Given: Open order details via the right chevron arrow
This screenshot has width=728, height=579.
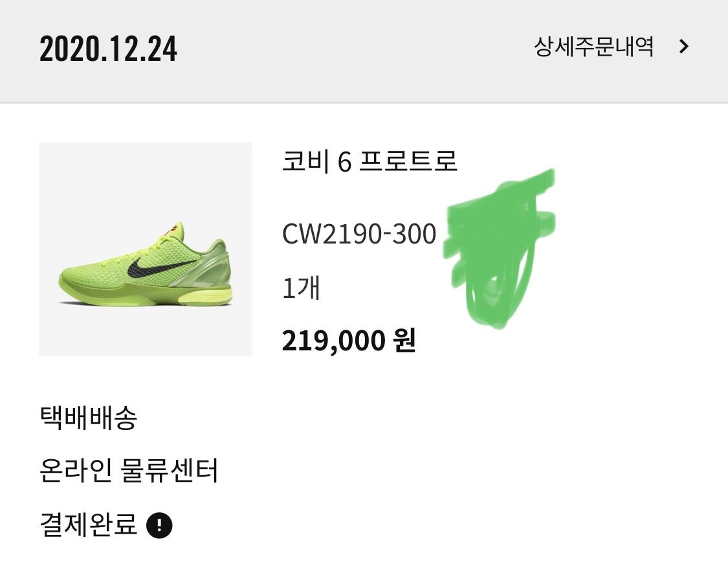Looking at the screenshot, I should click(683, 47).
